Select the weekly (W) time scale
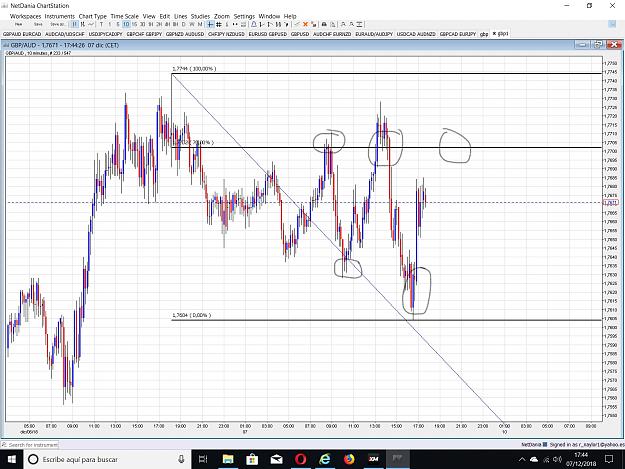Screen dimensions: 625x469 192,24
